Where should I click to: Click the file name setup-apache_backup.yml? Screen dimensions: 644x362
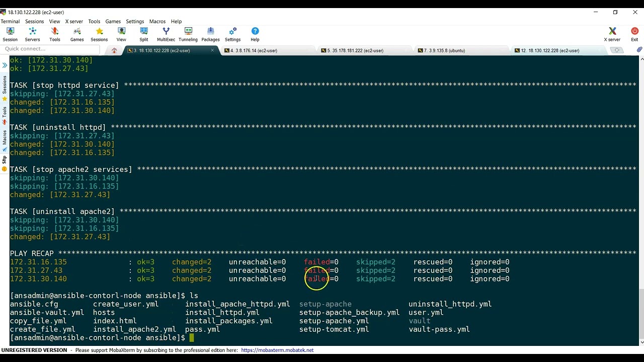[x=349, y=313]
